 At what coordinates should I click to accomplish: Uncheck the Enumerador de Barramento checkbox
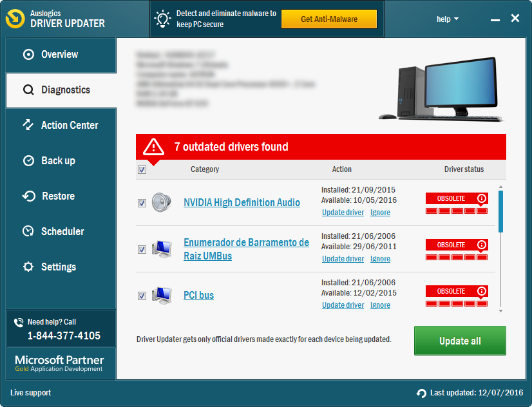(142, 250)
